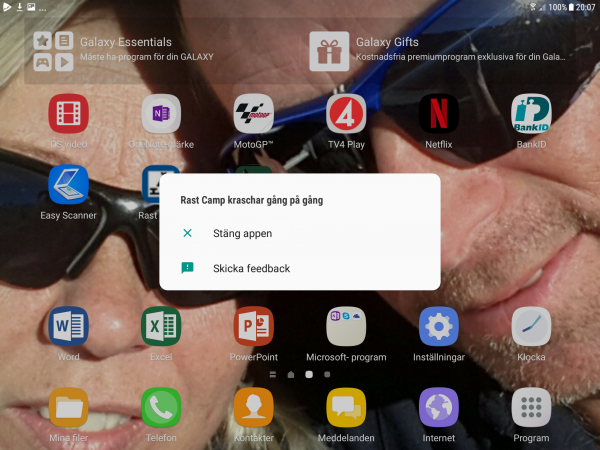Open the Kontakter app
The image size is (600, 450).
tap(254, 407)
